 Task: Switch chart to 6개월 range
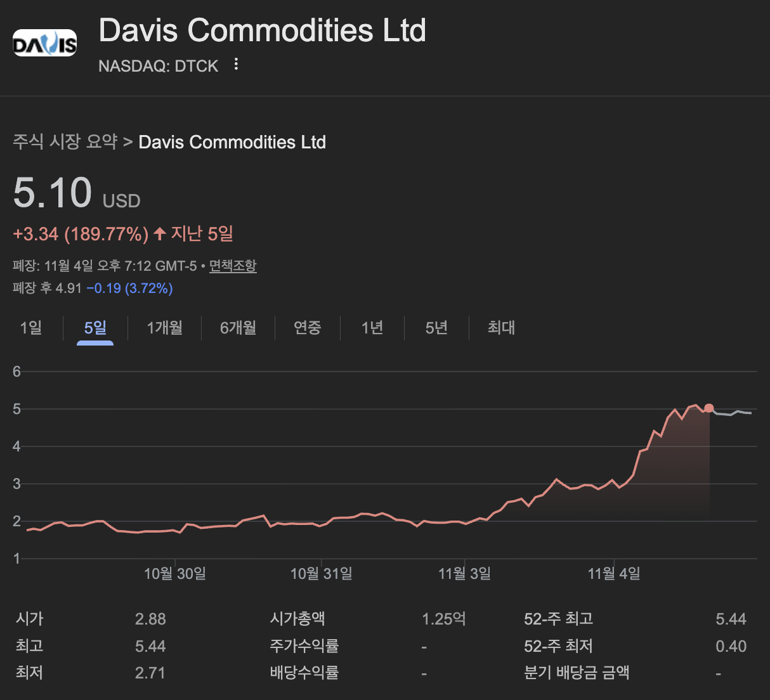[238, 328]
